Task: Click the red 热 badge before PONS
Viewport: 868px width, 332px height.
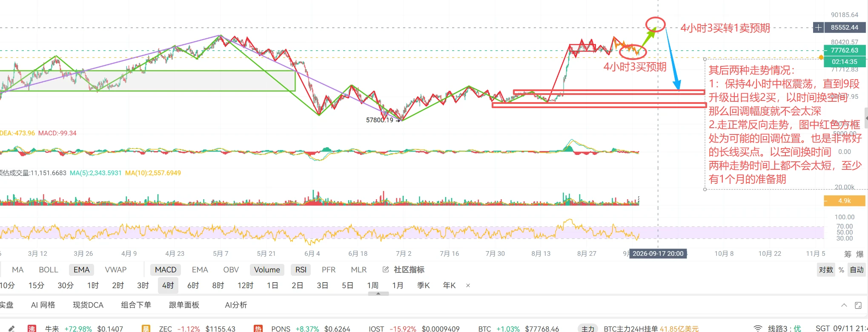Action: (x=258, y=329)
